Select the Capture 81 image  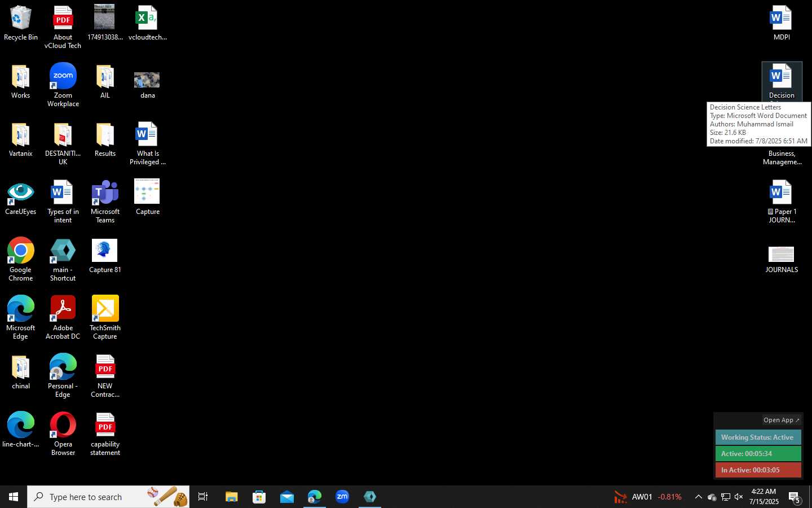point(105,256)
